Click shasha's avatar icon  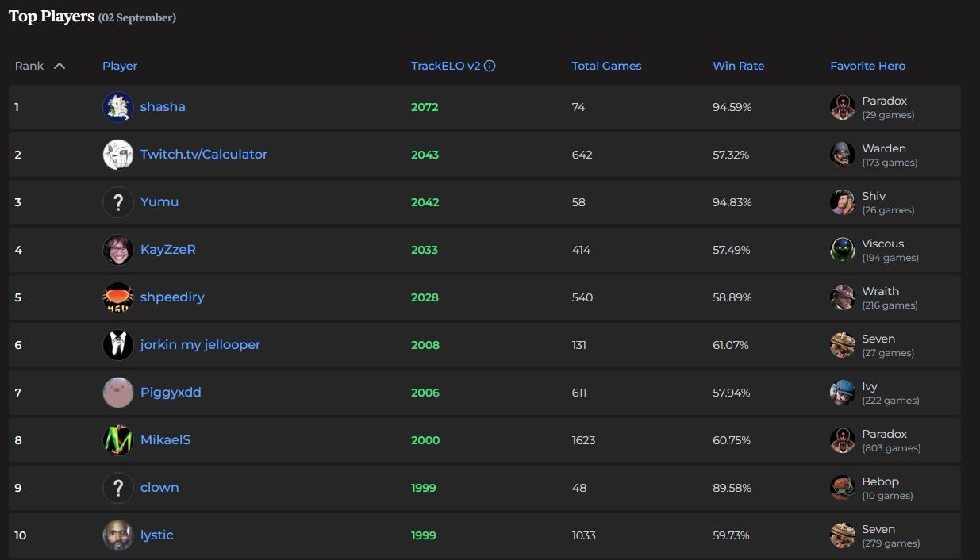click(117, 106)
